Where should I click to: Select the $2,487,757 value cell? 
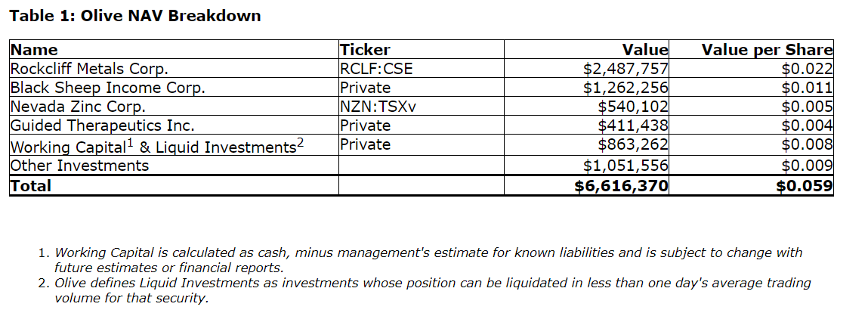626,69
